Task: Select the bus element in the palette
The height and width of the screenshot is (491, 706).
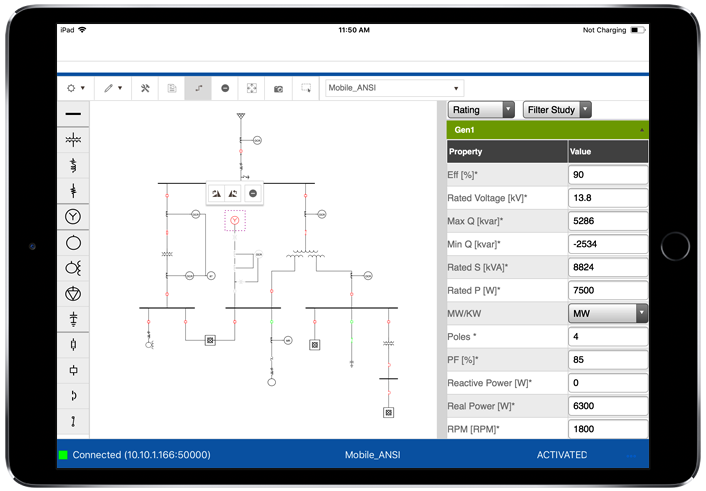Action: tap(73, 115)
